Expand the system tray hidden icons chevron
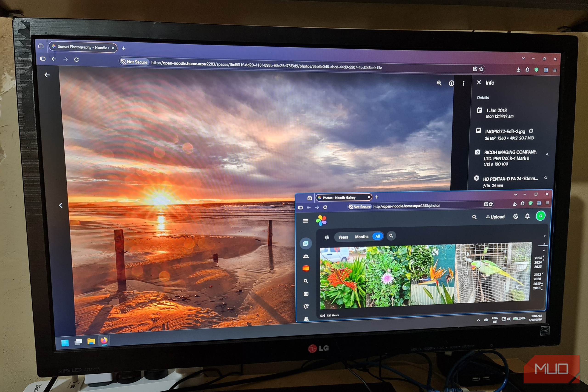 point(478,320)
